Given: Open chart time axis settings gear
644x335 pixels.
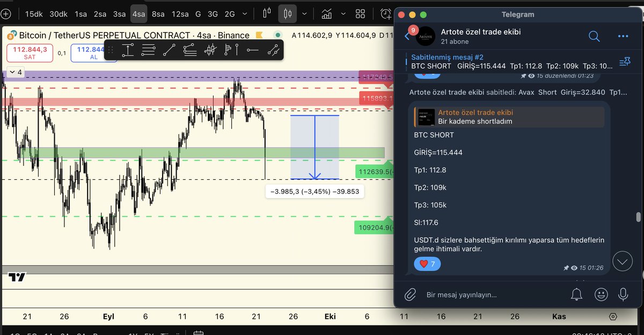Looking at the screenshot, I should click(612, 316).
